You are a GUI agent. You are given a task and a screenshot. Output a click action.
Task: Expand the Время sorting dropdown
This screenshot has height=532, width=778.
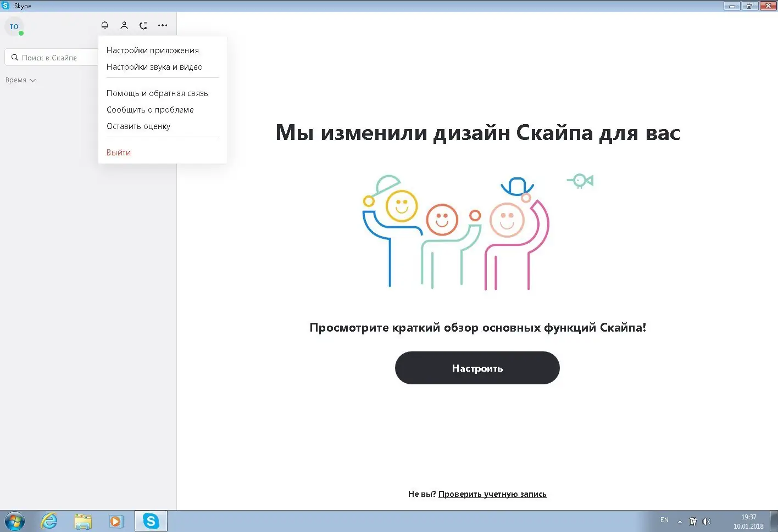point(20,80)
